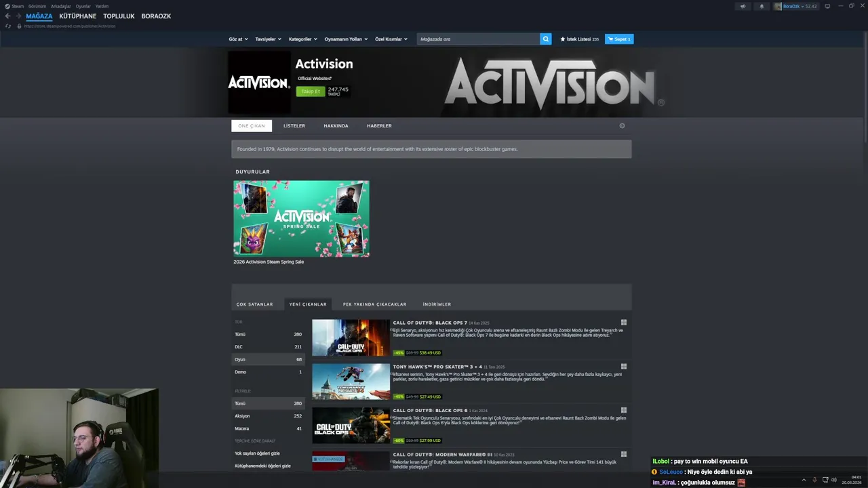Open the BORAOZK profile section
This screenshot has height=488, width=868.
point(156,16)
